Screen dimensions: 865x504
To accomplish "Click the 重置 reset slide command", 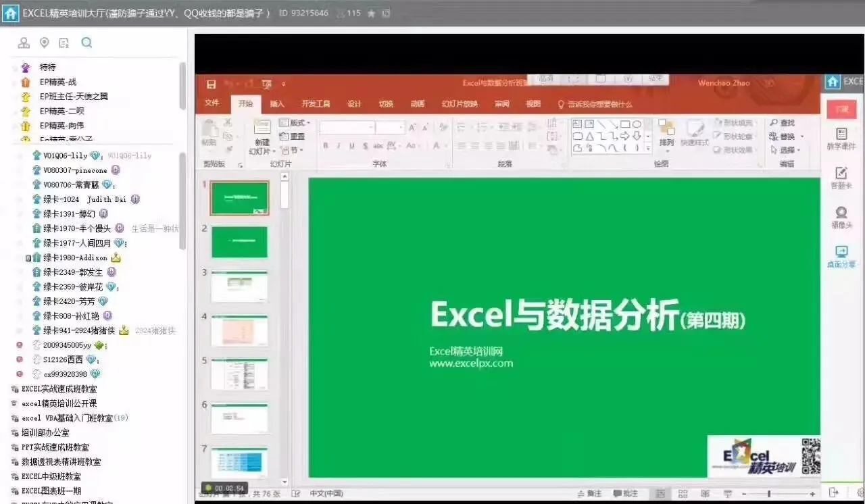I will point(293,136).
